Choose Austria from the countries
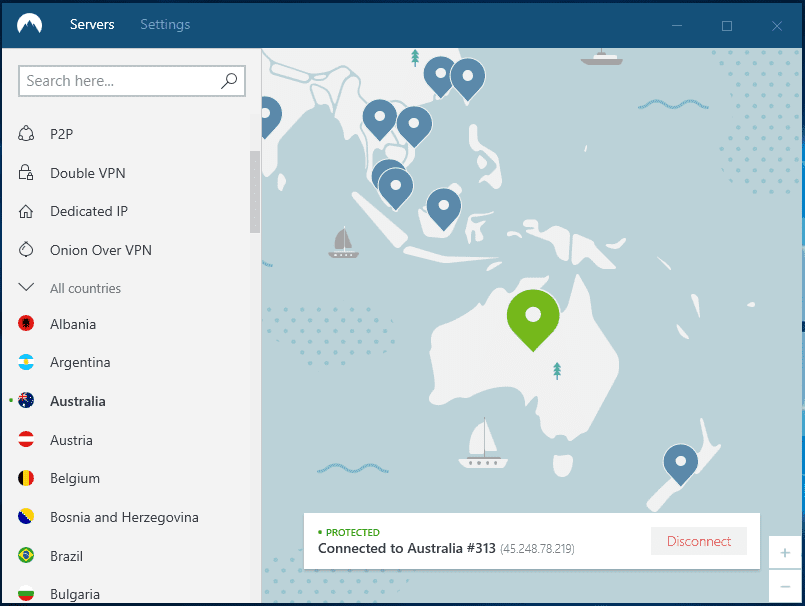 [71, 440]
